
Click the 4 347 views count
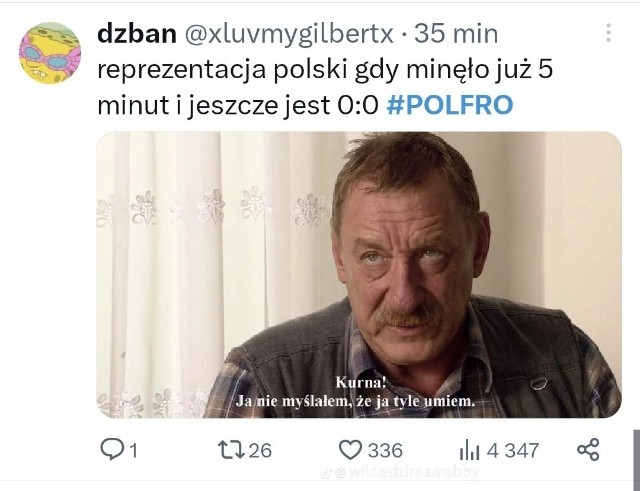point(513,451)
